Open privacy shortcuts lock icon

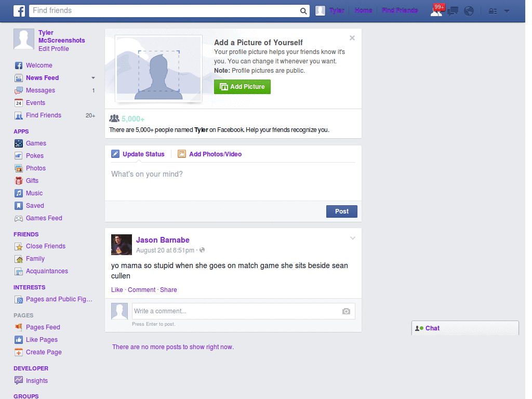coord(493,11)
